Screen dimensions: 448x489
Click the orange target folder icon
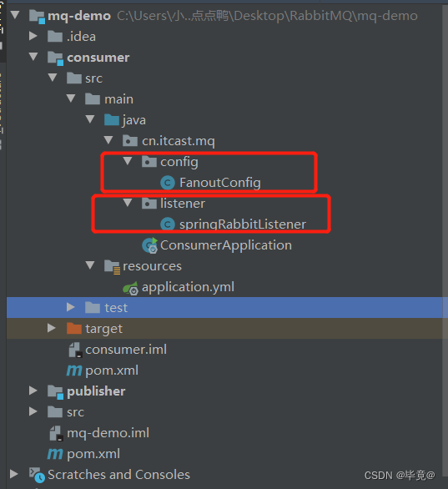74,329
